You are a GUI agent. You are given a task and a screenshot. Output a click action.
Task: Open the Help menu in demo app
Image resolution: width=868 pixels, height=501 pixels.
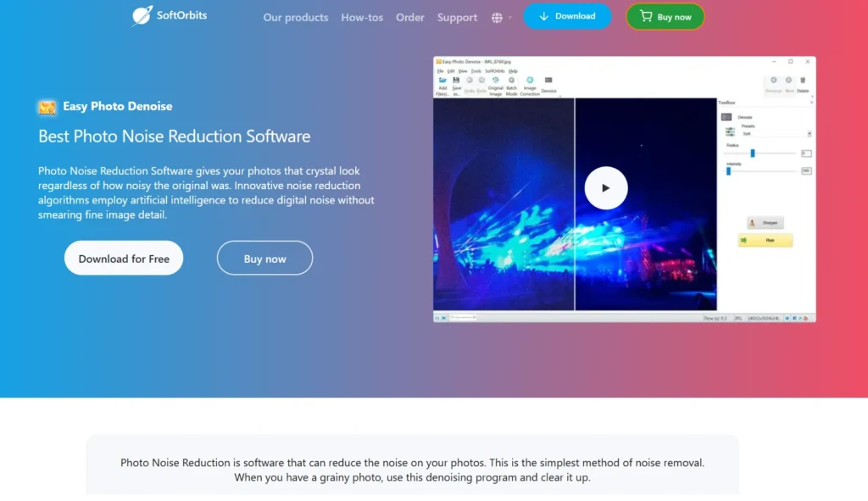click(x=513, y=71)
